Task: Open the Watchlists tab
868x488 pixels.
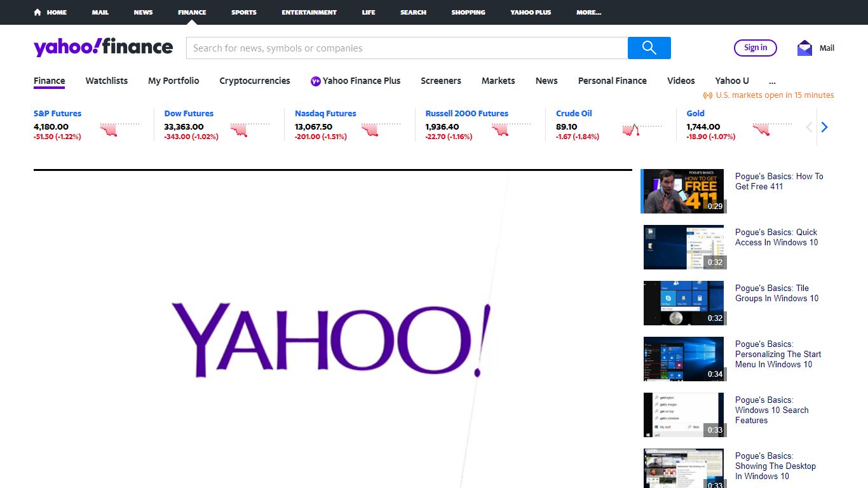Action: coord(107,81)
